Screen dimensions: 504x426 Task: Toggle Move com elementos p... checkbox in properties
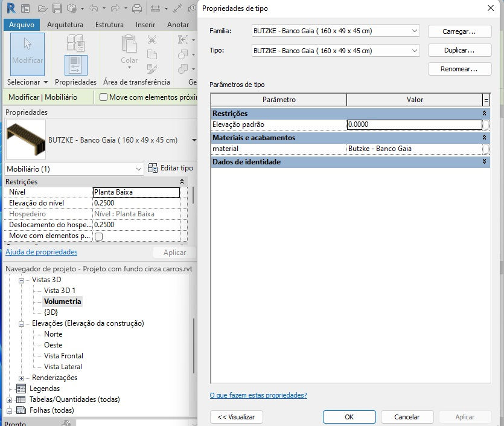98,236
